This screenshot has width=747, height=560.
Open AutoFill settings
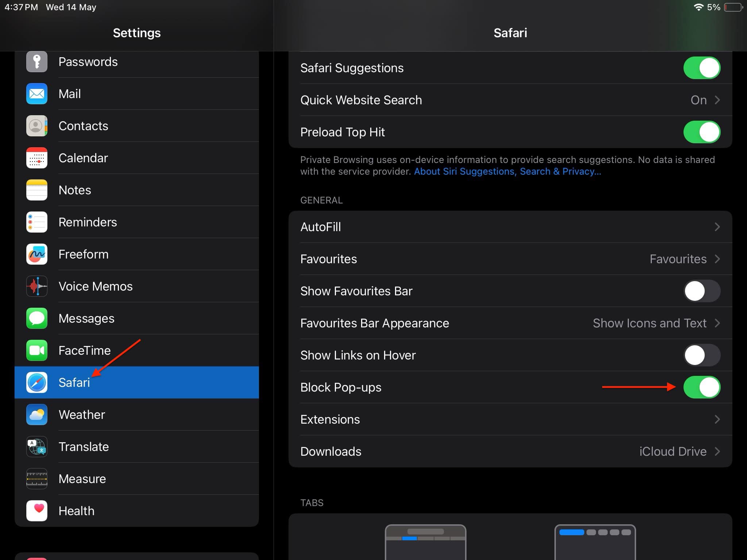click(x=511, y=226)
